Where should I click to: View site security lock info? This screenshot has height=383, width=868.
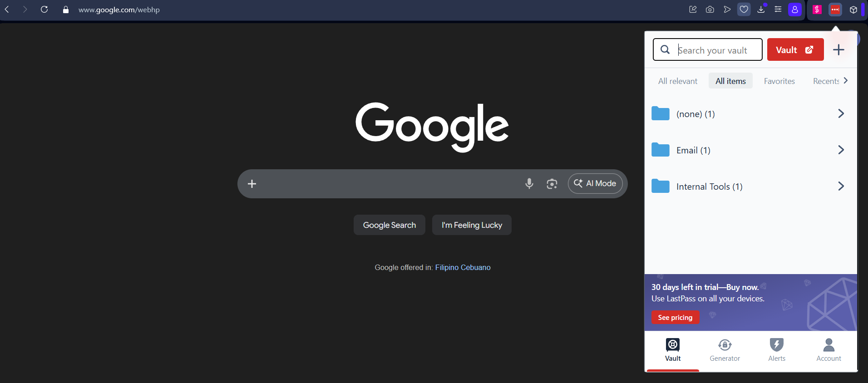(66, 10)
